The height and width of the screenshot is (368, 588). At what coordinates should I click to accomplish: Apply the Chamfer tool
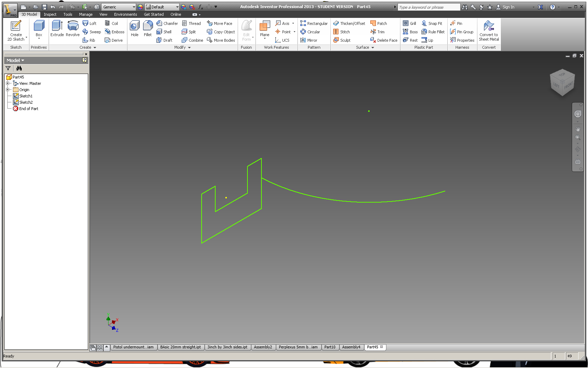coord(167,23)
